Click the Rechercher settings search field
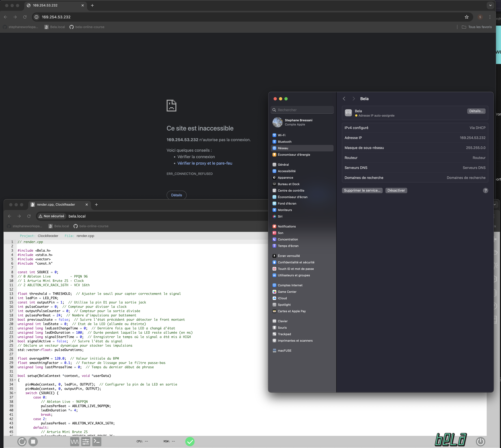 pyautogui.click(x=302, y=110)
